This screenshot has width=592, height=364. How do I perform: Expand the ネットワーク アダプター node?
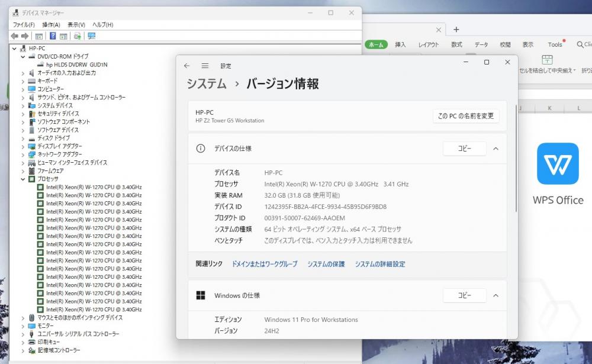click(x=22, y=154)
